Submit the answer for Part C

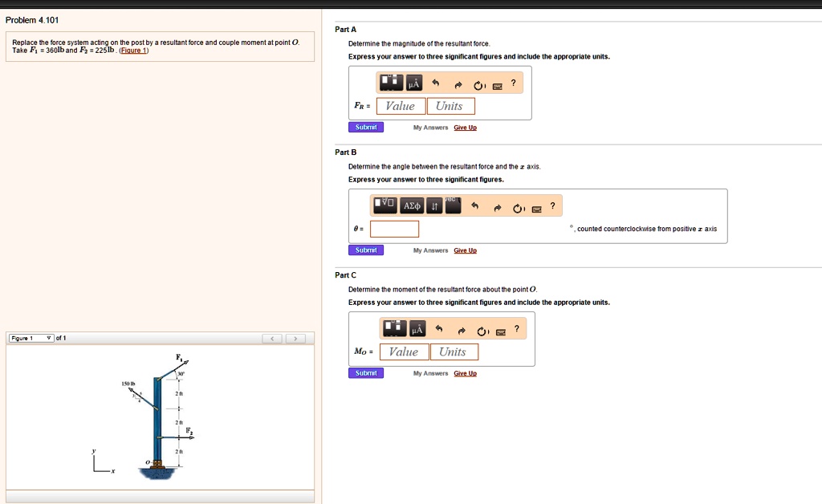366,372
